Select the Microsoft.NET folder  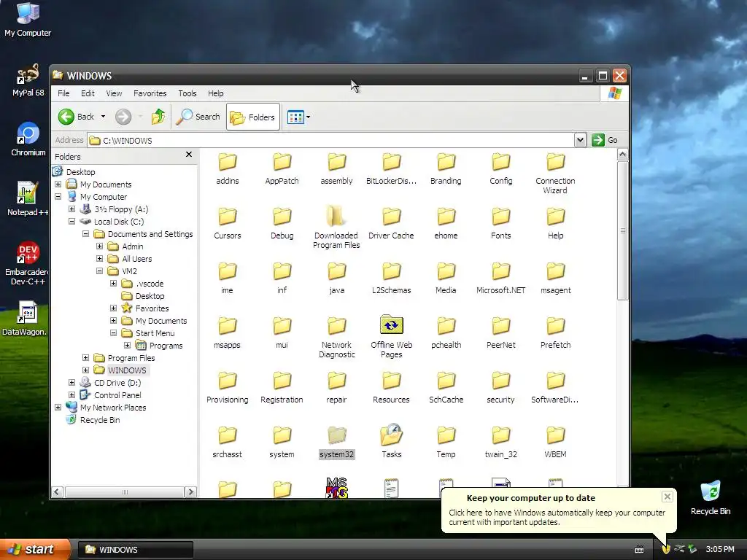coord(500,271)
